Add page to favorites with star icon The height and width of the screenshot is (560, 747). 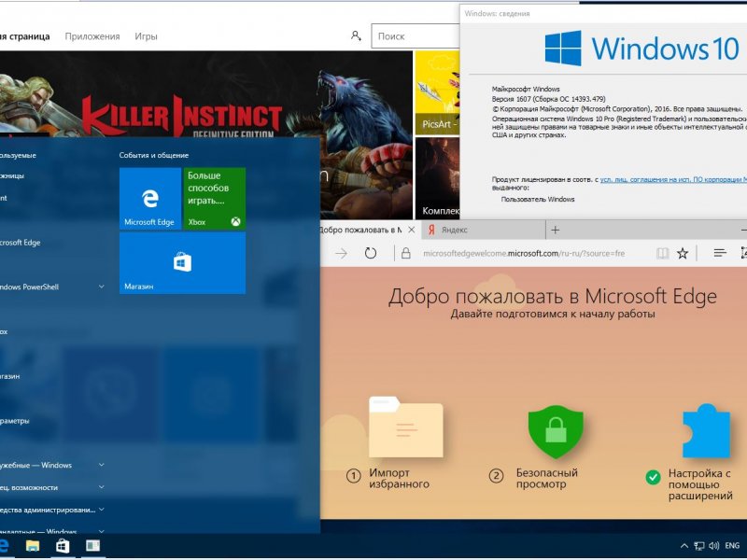[683, 253]
